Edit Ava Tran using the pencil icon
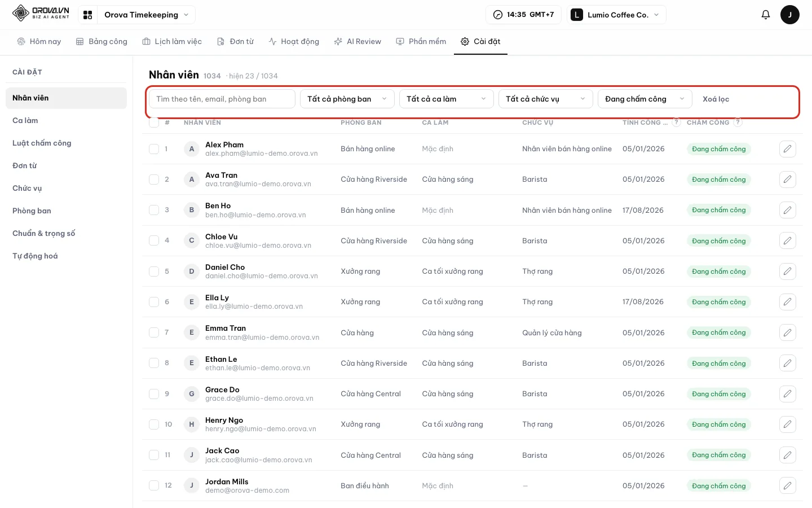The width and height of the screenshot is (812, 508). (787, 179)
